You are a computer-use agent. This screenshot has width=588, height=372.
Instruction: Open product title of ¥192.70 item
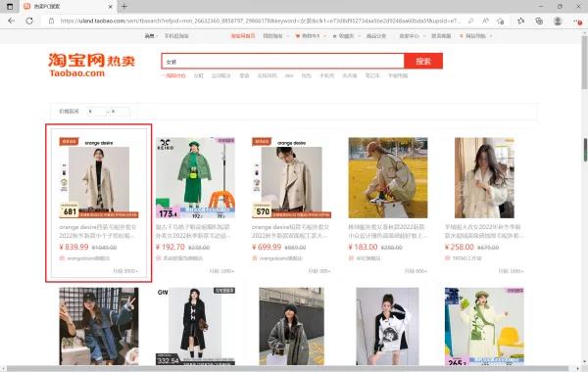193,231
